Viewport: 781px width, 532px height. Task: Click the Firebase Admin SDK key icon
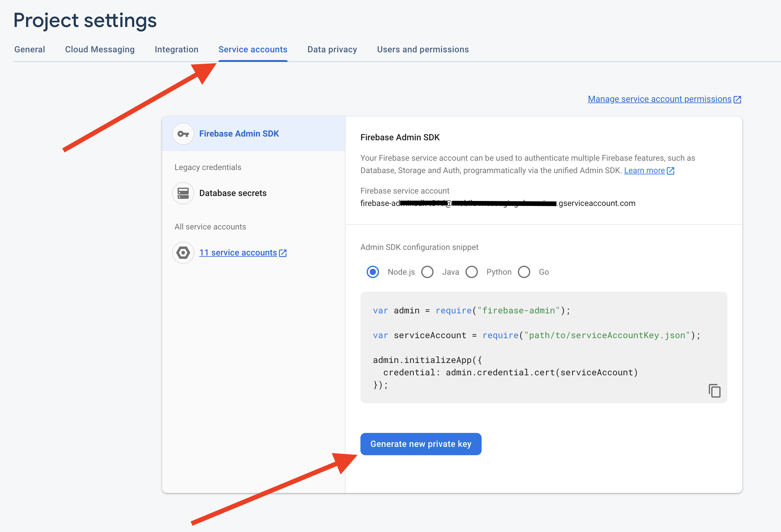[183, 134]
